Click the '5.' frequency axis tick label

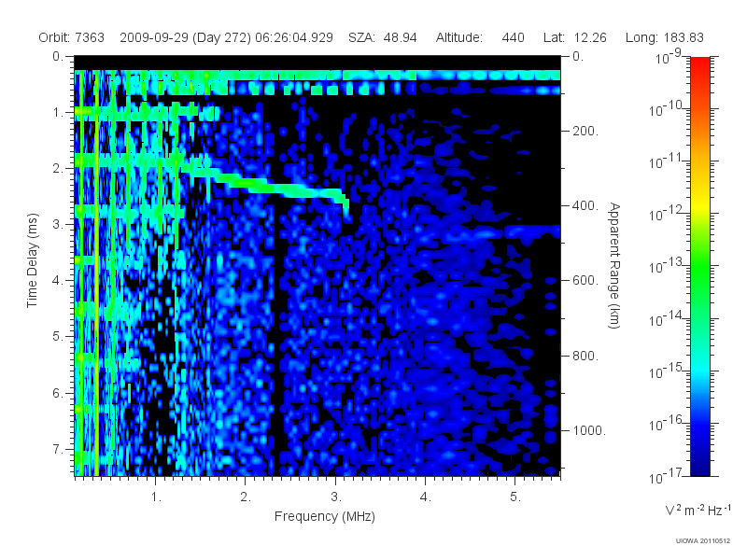click(x=515, y=497)
